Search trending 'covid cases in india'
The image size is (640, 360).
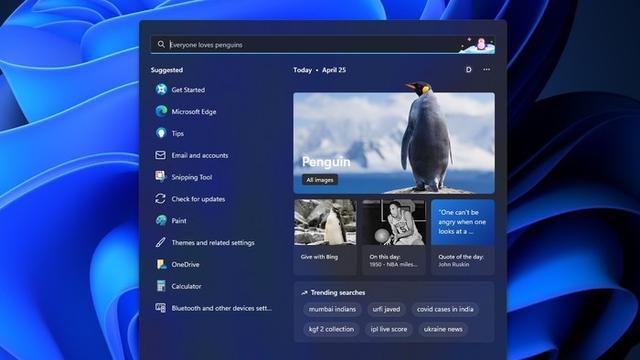pos(445,309)
